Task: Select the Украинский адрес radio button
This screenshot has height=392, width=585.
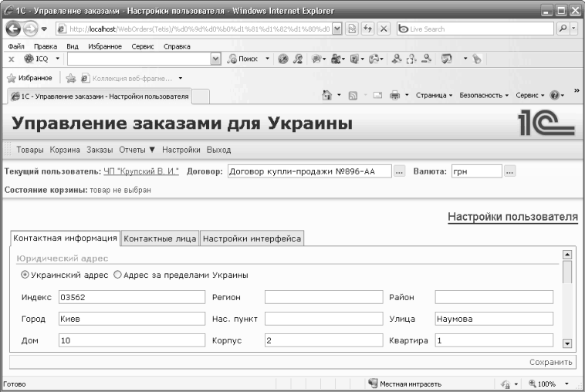Action: [25, 275]
